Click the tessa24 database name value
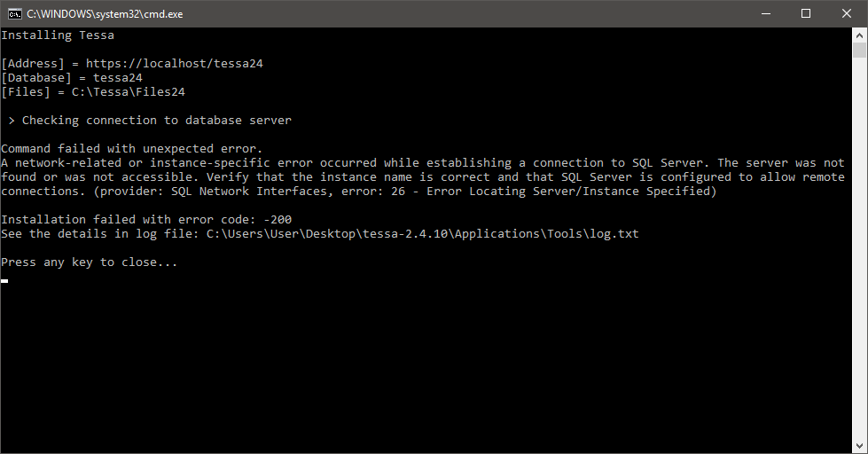This screenshot has height=454, width=868. pyautogui.click(x=117, y=78)
